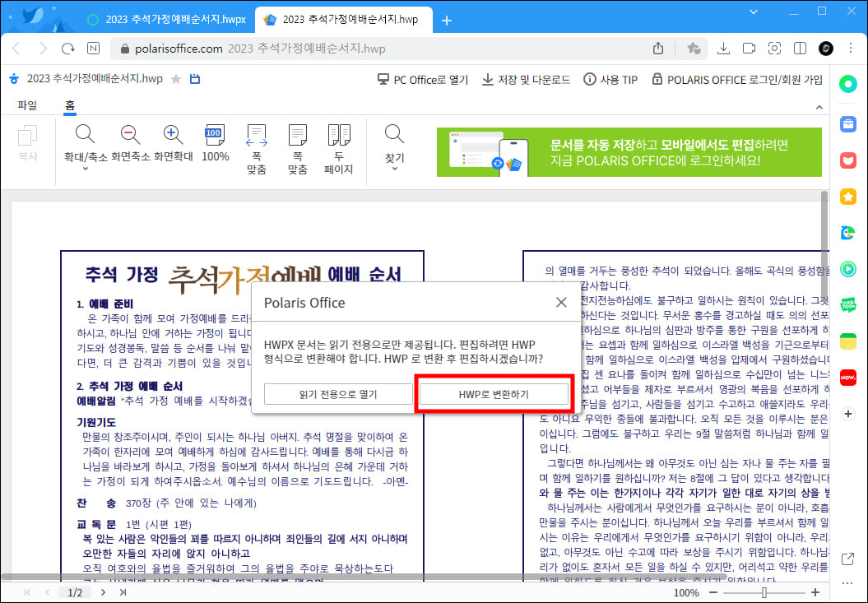Image resolution: width=868 pixels, height=603 pixels.
Task: Click the sidebar open-external icon
Action: 847,559
